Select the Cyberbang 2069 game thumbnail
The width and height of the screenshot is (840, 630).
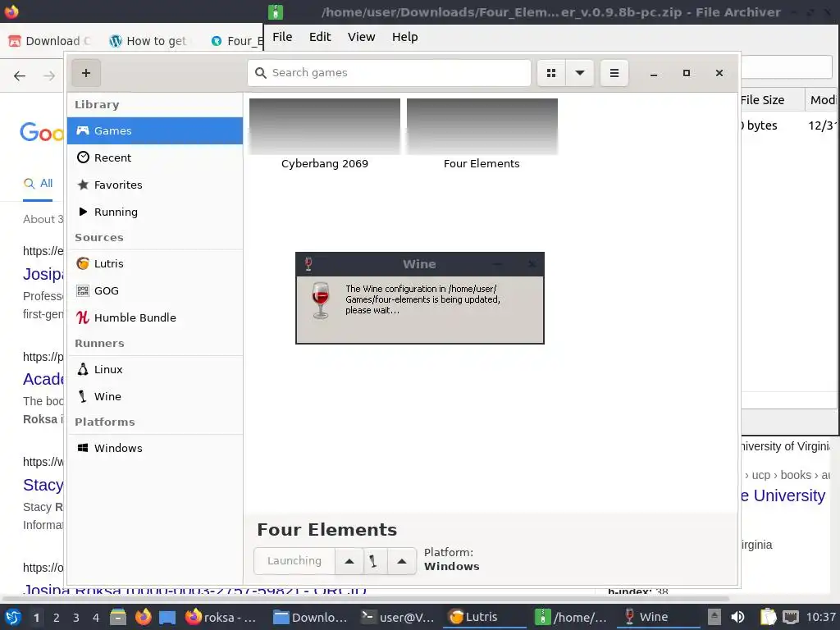coord(325,126)
